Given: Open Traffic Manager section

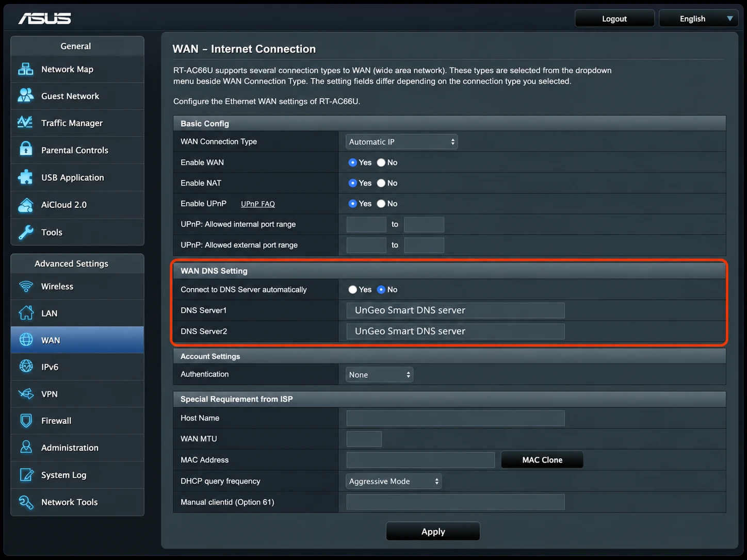Looking at the screenshot, I should pyautogui.click(x=77, y=123).
